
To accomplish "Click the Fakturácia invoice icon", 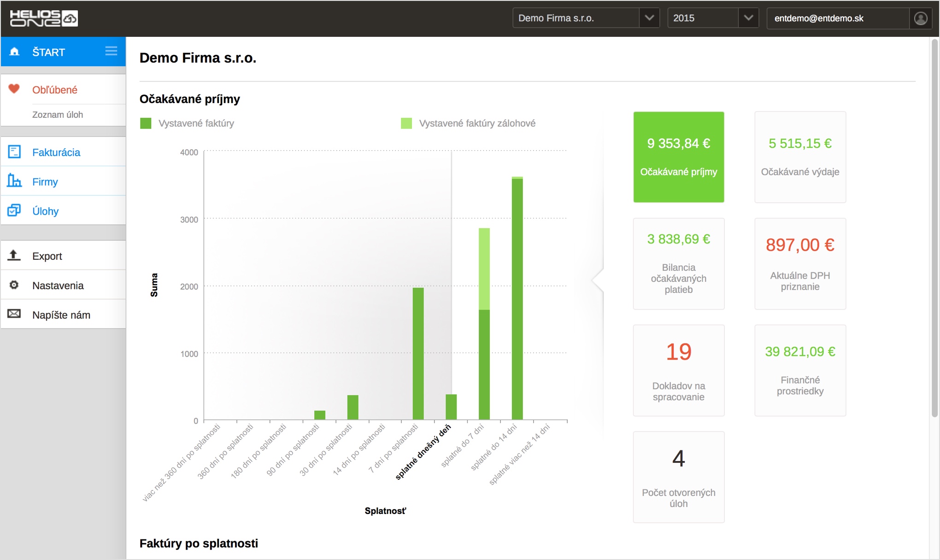I will [14, 152].
